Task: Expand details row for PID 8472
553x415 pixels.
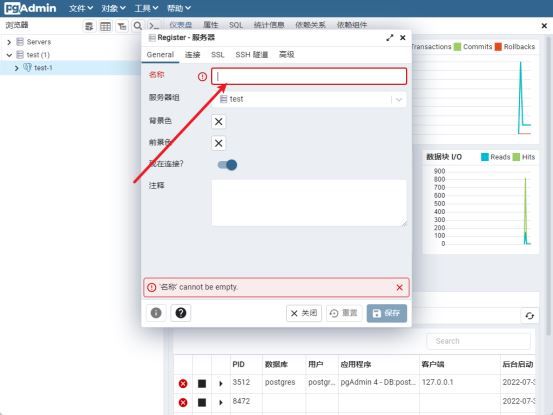Action: click(220, 402)
